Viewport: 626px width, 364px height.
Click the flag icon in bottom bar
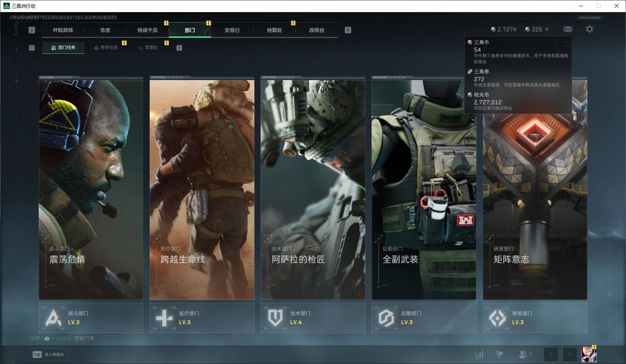click(x=499, y=354)
